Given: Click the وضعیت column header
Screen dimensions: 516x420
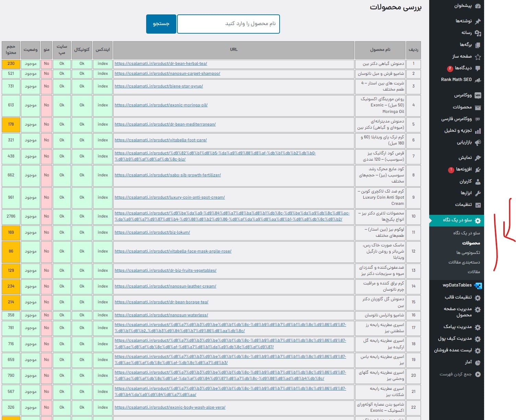Looking at the screenshot, I should [x=31, y=50].
